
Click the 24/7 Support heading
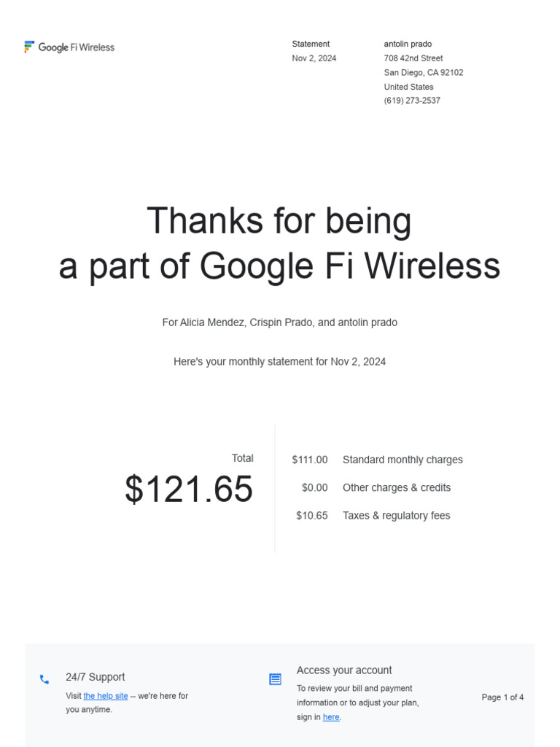click(95, 677)
